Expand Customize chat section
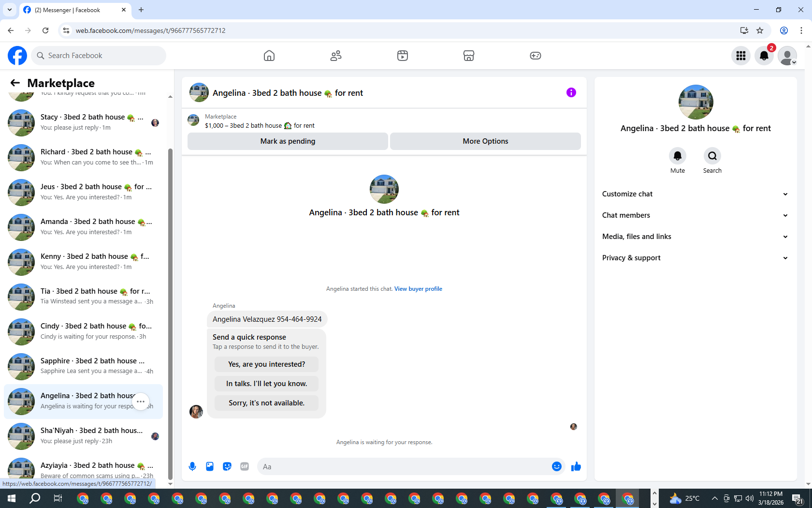Screen dimensions: 812x508 (695, 194)
